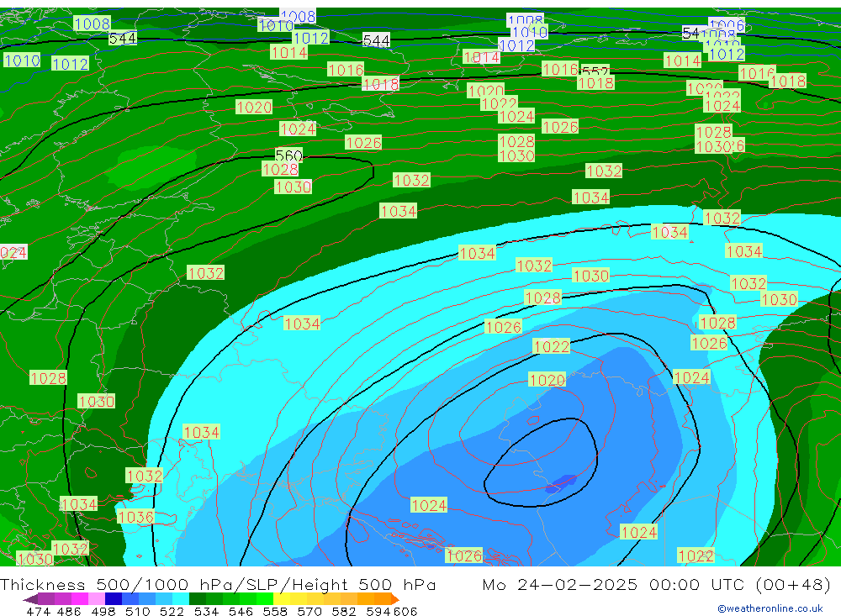
Task: Click the legend value 546
Action: [x=241, y=611]
